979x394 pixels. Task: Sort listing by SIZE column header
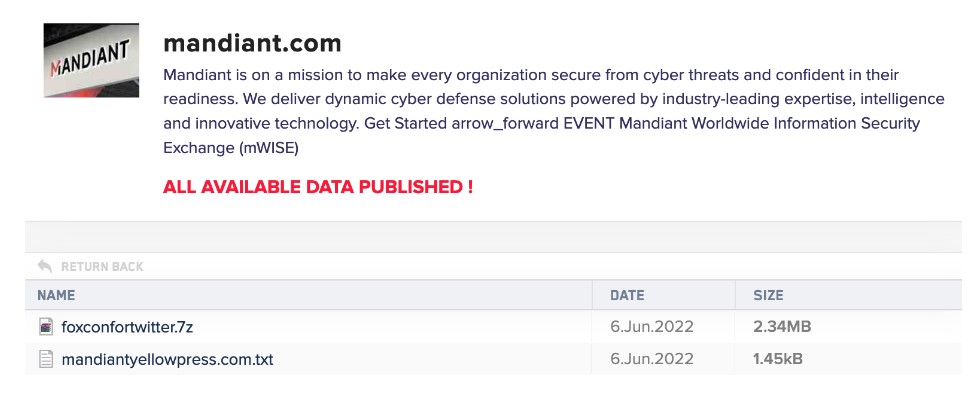(x=769, y=295)
